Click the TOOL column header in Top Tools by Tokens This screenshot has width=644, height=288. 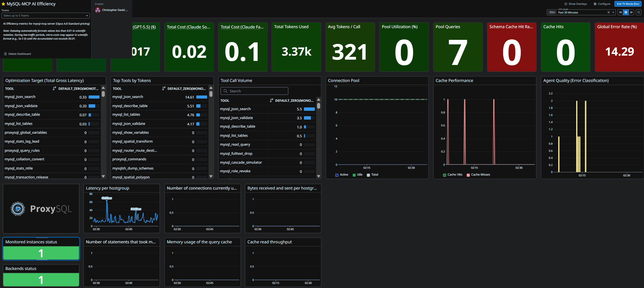click(117, 89)
